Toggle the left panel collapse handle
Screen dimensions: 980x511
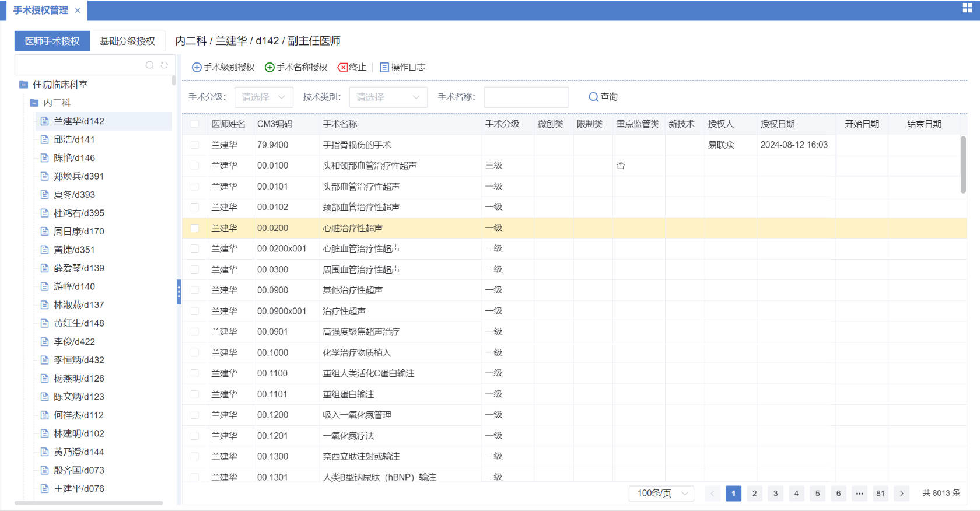coord(178,292)
